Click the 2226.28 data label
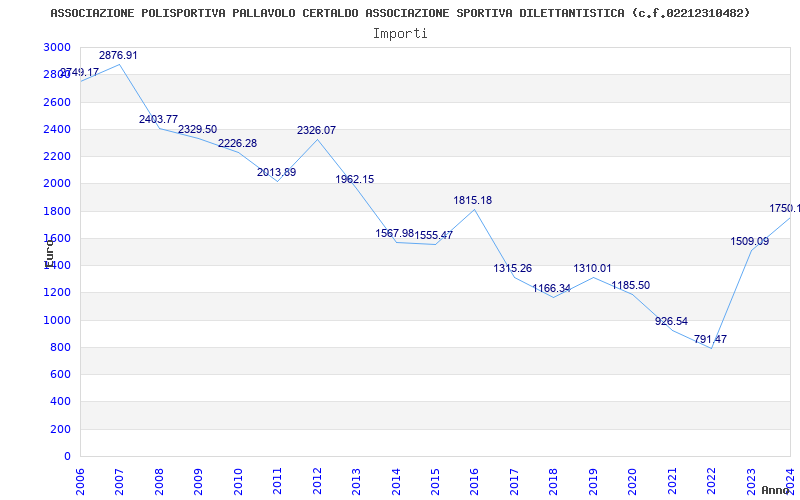800x500 pixels. (x=237, y=143)
